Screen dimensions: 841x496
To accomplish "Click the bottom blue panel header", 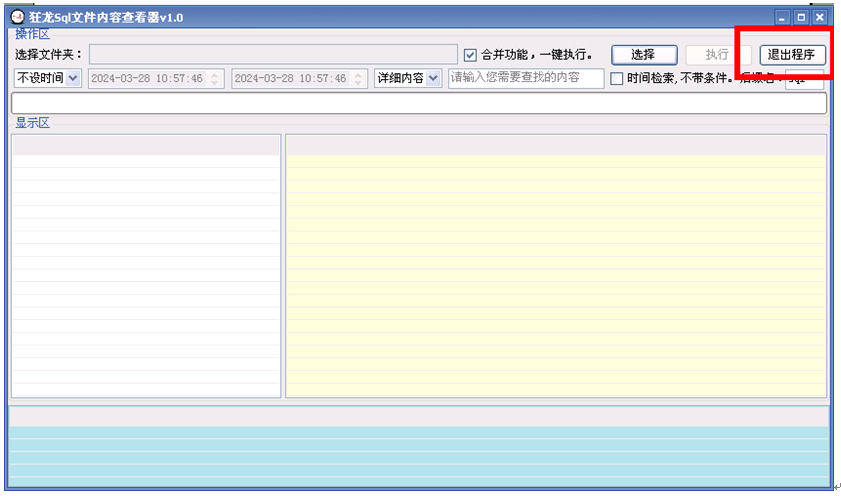I will [x=419, y=417].
